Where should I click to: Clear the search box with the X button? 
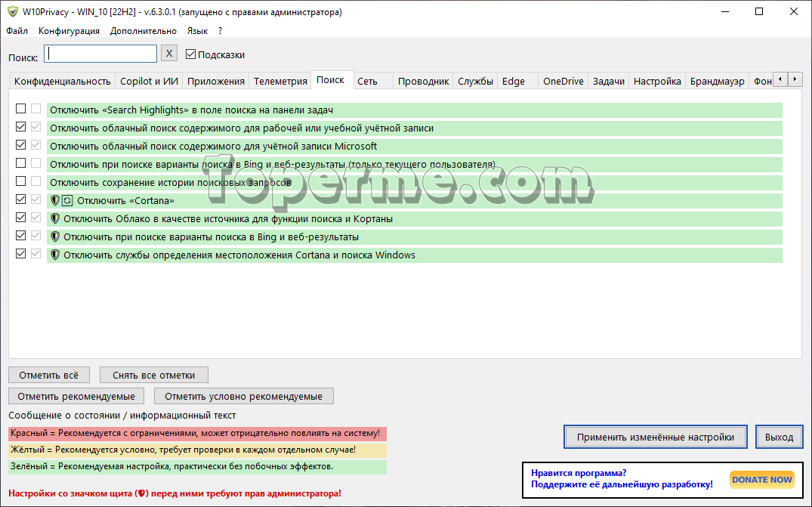[169, 54]
